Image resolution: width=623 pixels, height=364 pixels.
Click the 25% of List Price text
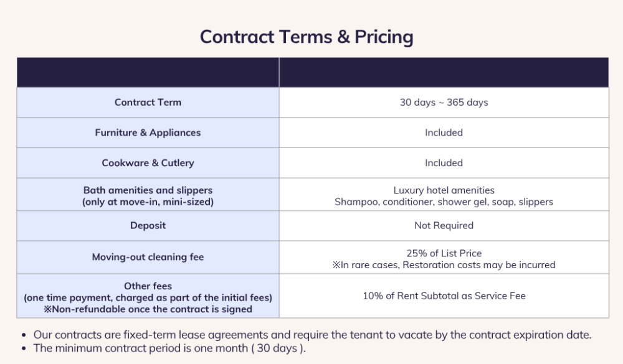pyautogui.click(x=444, y=253)
